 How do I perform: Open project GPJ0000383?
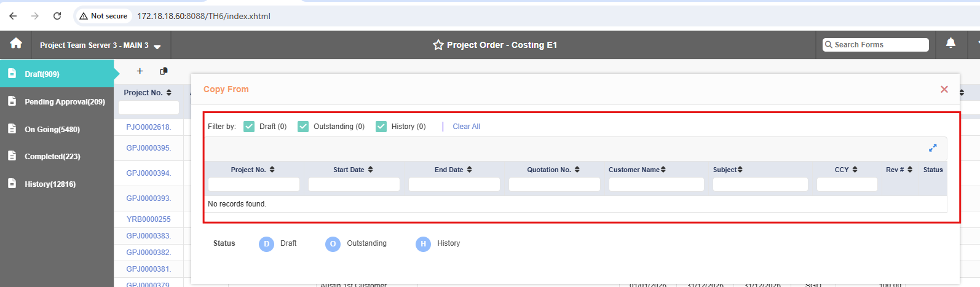point(149,236)
